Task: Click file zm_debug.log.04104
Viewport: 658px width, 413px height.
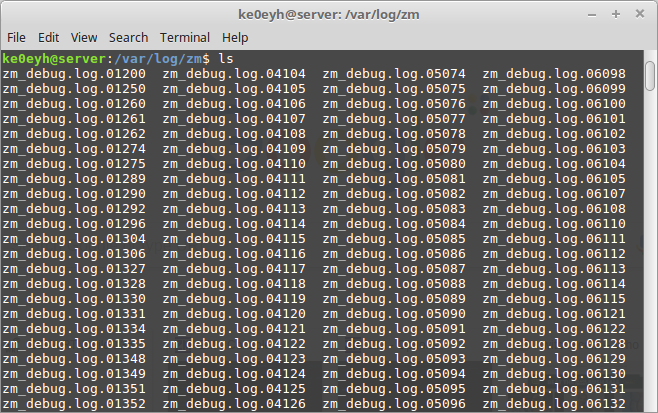Action: [x=234, y=74]
